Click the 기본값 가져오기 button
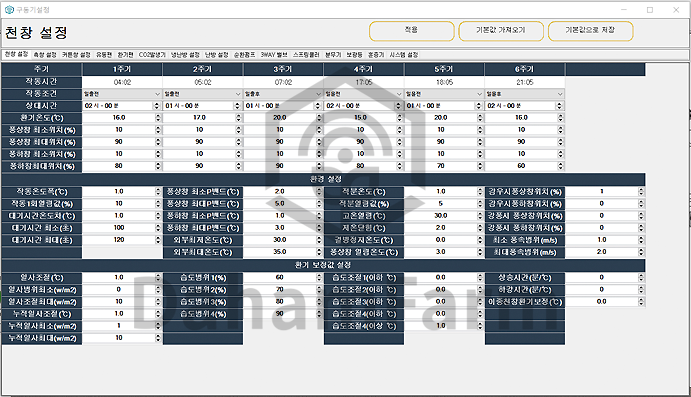Screen dimensions: 691x397 coord(501,31)
